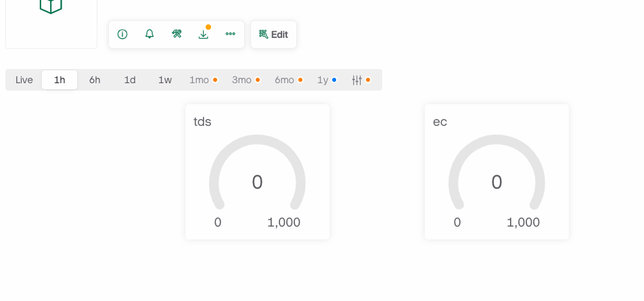
Task: Open the three-dot more actions menu
Action: pos(231,34)
